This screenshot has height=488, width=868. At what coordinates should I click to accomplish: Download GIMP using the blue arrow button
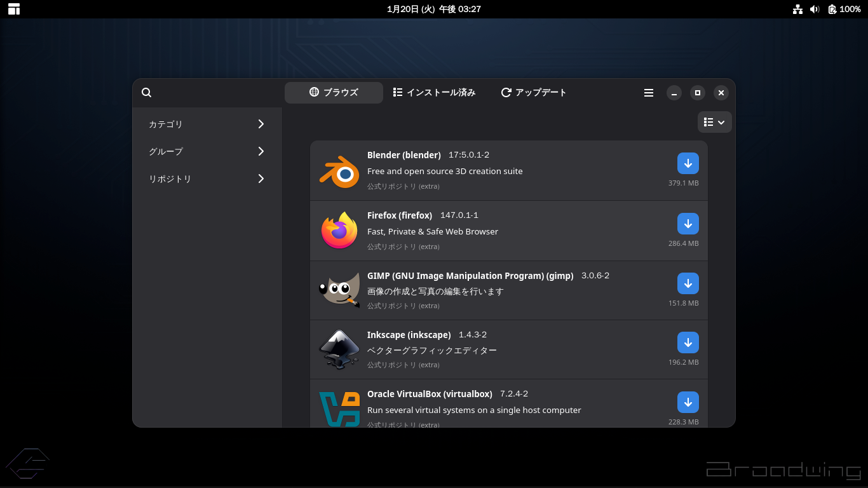click(688, 283)
